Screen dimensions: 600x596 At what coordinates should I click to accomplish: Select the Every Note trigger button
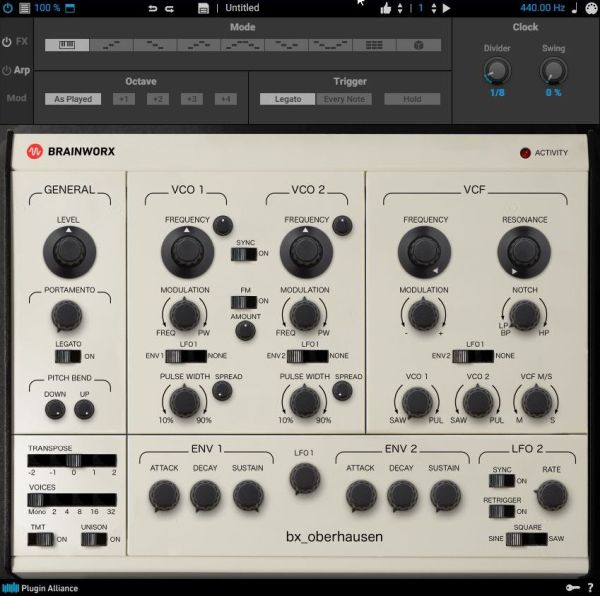[x=344, y=99]
